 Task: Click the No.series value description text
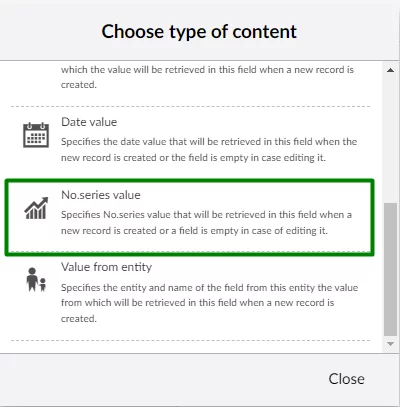pos(206,222)
